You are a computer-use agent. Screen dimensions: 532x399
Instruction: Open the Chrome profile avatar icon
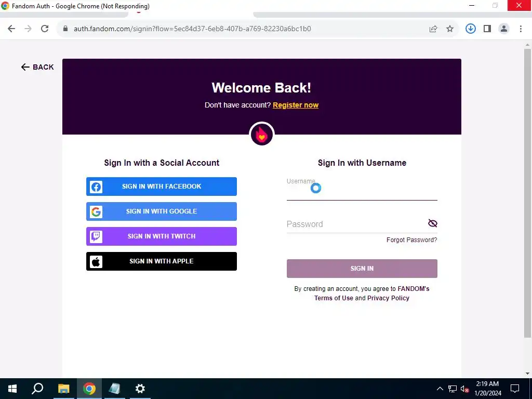coord(504,29)
